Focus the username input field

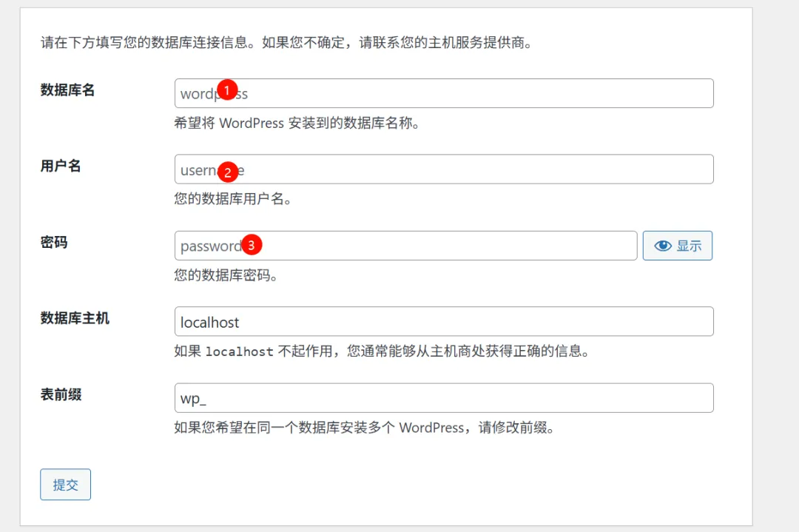coord(444,169)
